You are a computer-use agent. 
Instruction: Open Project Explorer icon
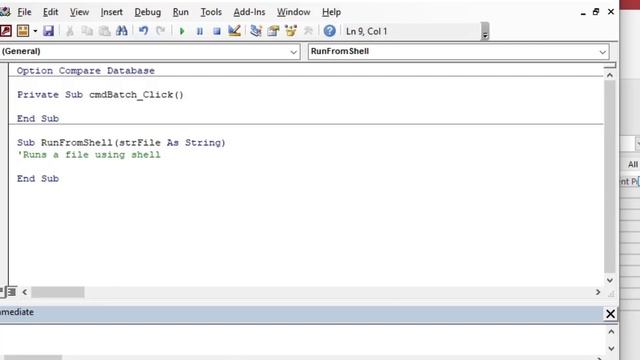point(256,31)
